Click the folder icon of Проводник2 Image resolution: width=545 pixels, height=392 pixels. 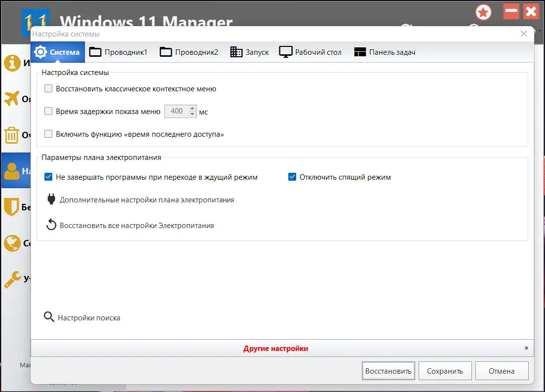(x=166, y=52)
